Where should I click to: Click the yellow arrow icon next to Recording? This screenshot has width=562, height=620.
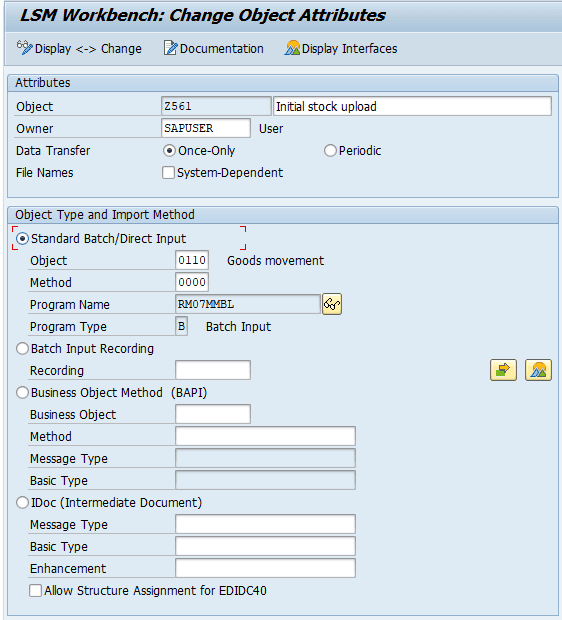click(x=503, y=370)
